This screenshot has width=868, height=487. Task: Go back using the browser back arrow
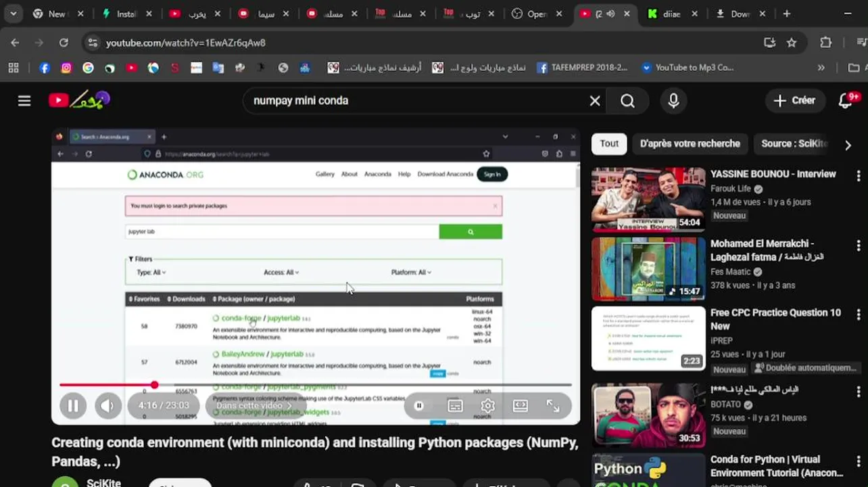(x=15, y=43)
